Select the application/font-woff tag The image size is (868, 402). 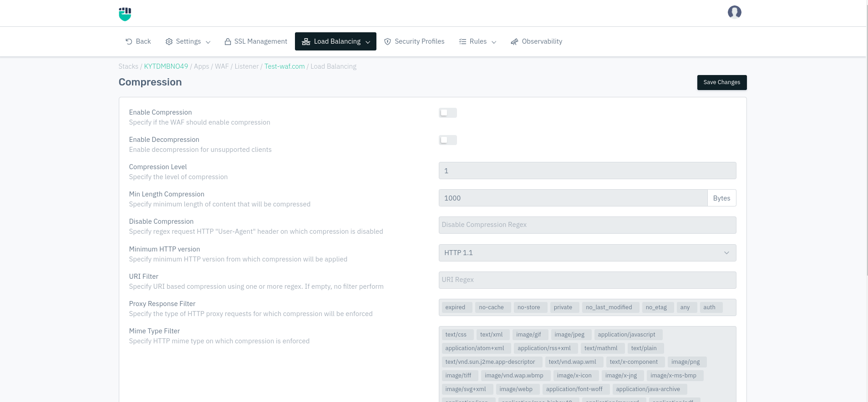(x=576, y=389)
